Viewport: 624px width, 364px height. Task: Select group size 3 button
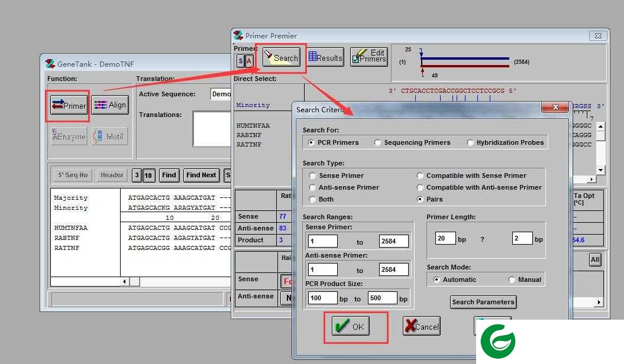[137, 175]
